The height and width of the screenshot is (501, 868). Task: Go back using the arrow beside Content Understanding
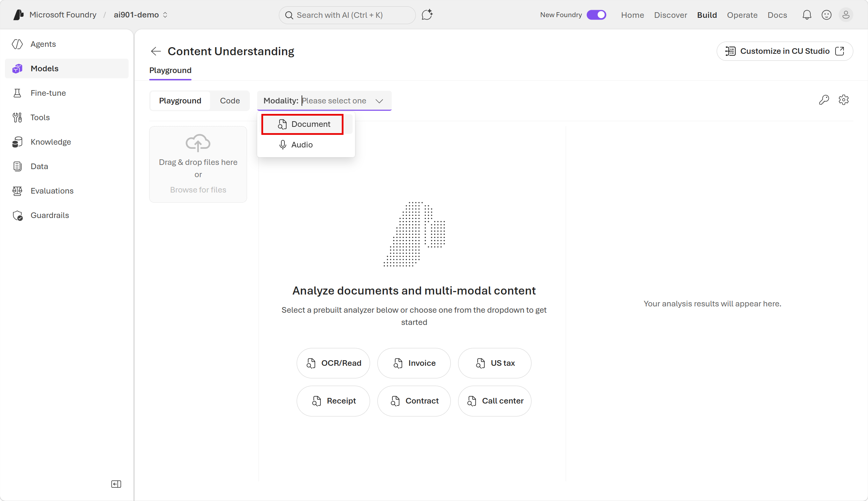[x=156, y=51]
